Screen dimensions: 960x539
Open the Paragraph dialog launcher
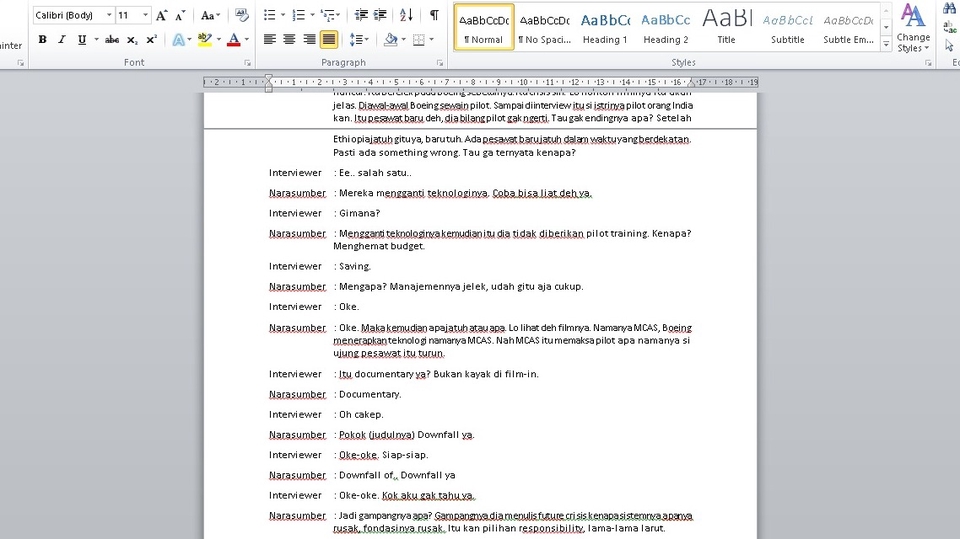point(440,62)
